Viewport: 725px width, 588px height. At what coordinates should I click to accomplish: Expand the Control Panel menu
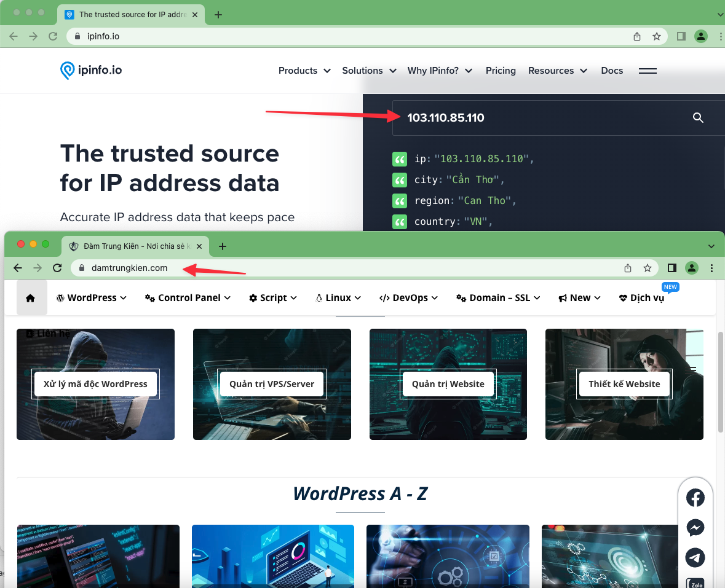click(188, 298)
